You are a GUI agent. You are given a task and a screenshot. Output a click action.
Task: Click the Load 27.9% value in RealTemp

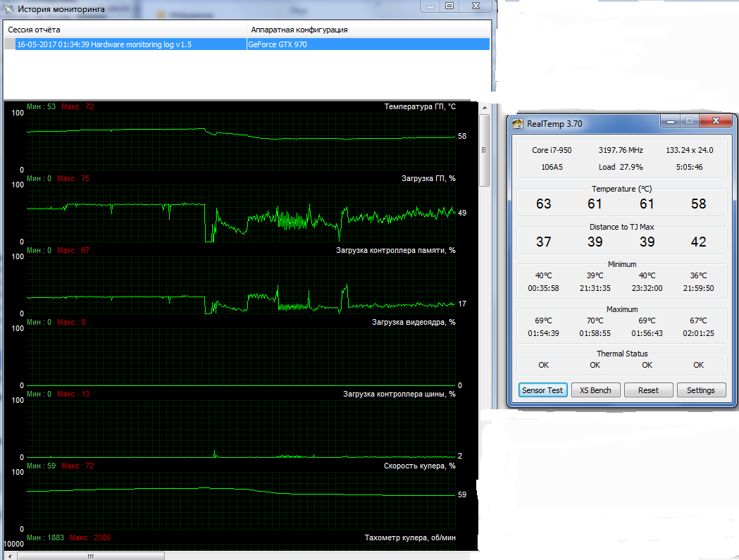621,167
